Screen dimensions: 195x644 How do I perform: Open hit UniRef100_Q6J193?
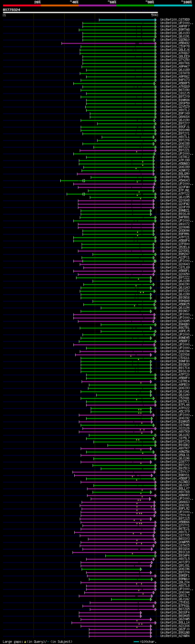(175, 33)
